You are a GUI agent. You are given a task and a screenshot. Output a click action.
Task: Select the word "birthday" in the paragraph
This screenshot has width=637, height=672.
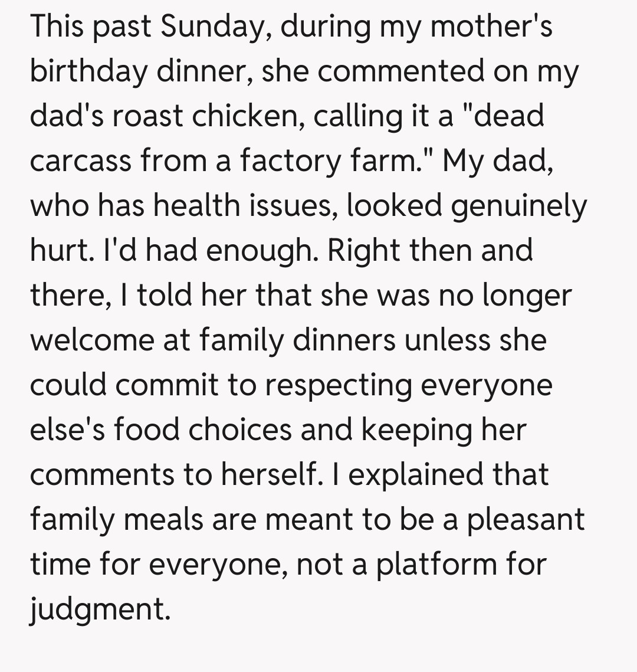click(88, 72)
